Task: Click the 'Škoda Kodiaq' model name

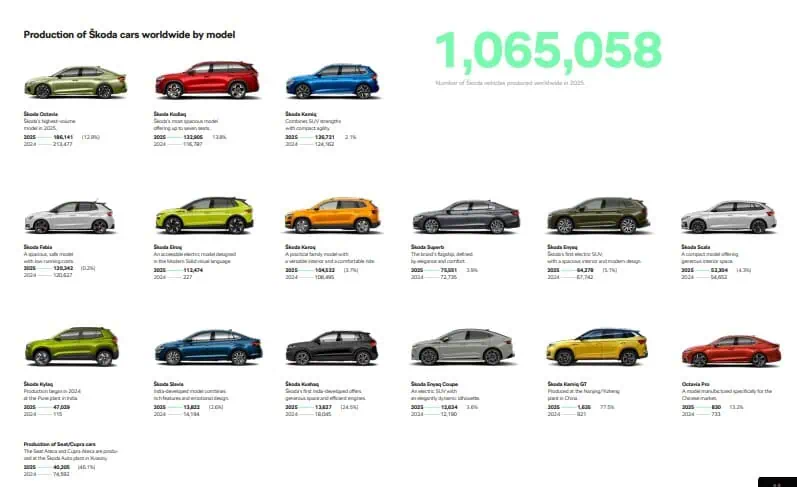Action: [170, 114]
